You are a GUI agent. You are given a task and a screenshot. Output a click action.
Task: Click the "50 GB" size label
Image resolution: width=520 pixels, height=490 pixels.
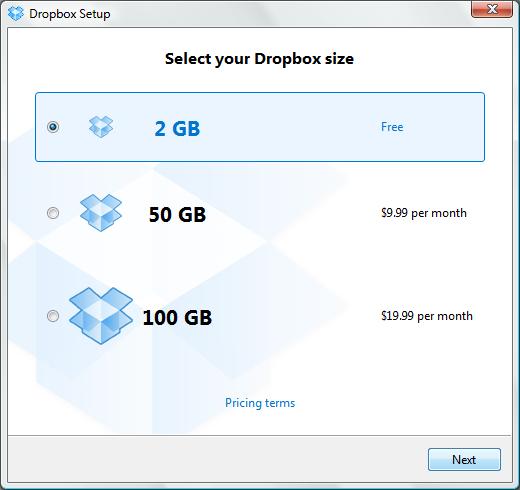coord(177,214)
